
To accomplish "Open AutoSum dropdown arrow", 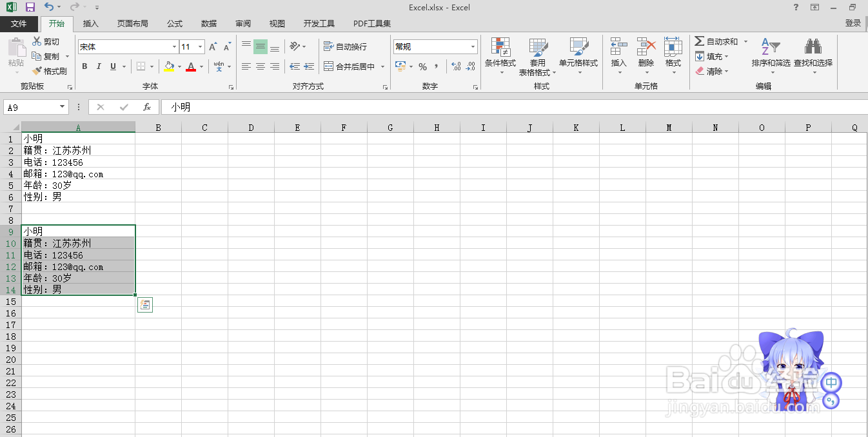I will pos(745,41).
